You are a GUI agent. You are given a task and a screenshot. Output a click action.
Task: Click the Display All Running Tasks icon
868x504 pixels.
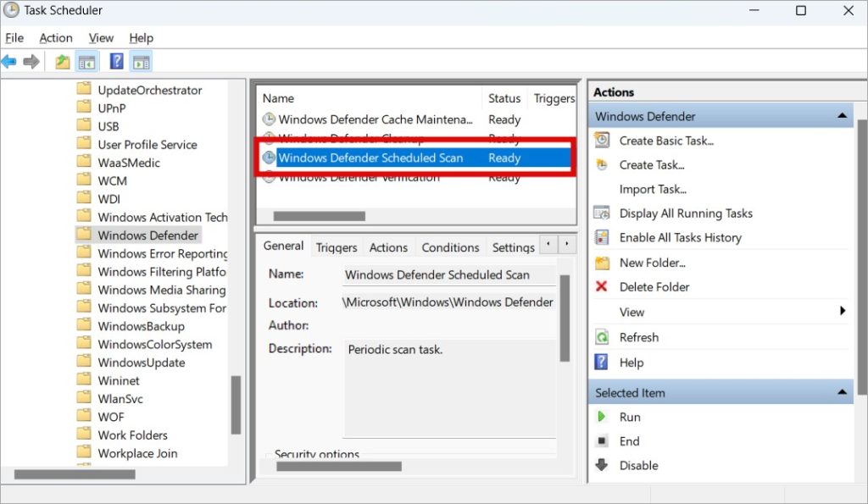602,213
